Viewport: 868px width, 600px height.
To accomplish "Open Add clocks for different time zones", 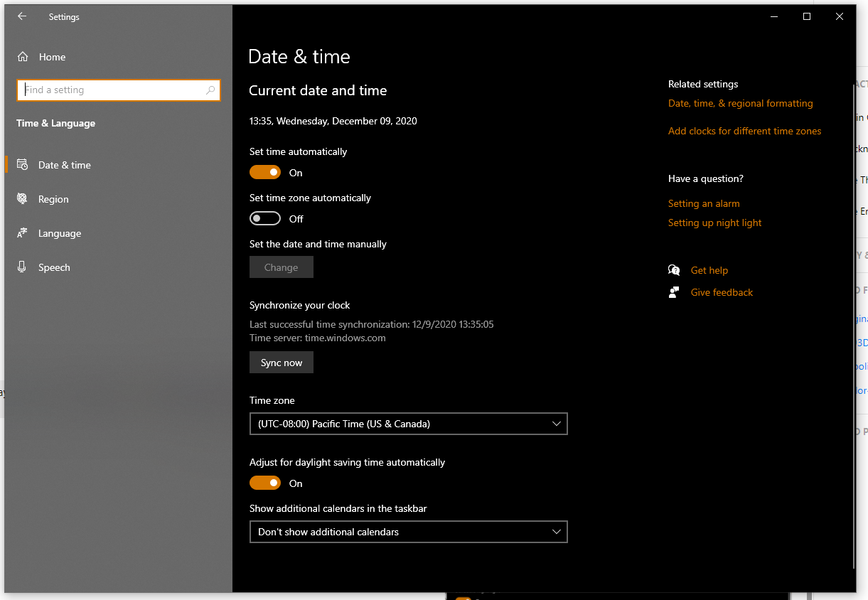I will (x=744, y=131).
